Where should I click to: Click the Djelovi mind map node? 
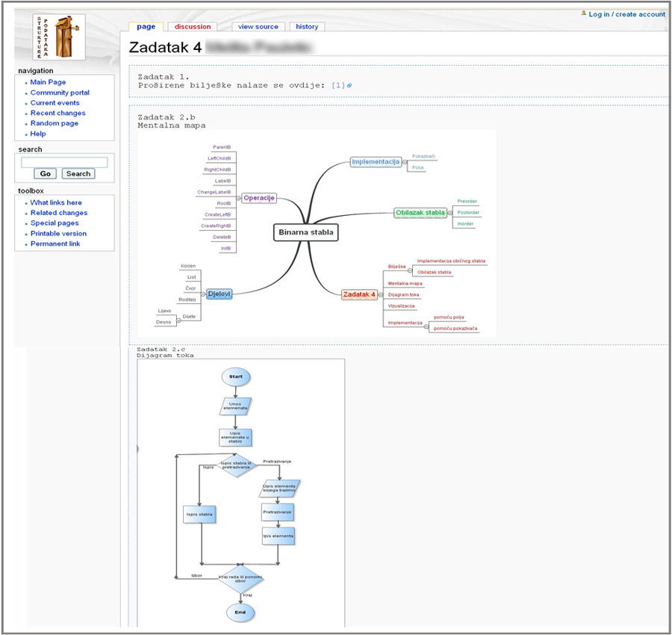(x=219, y=294)
